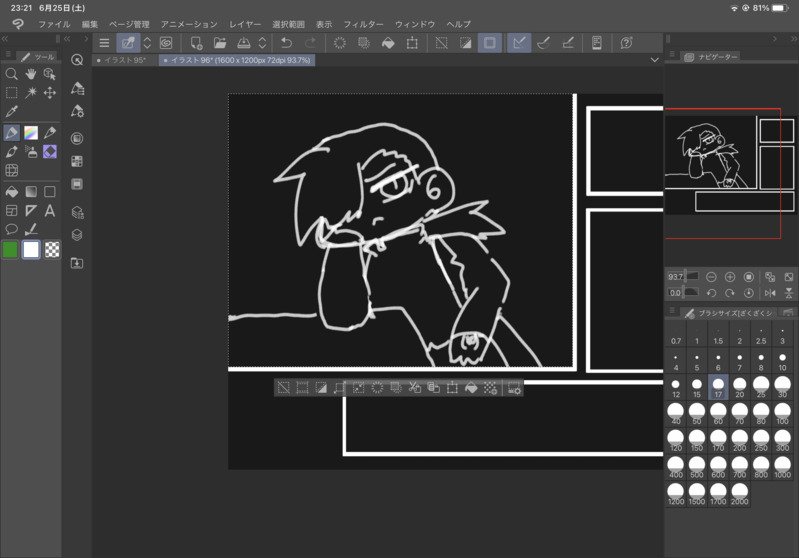Screen dimensions: 799x558
Task: Select the Operation object tool
Action: 49,74
